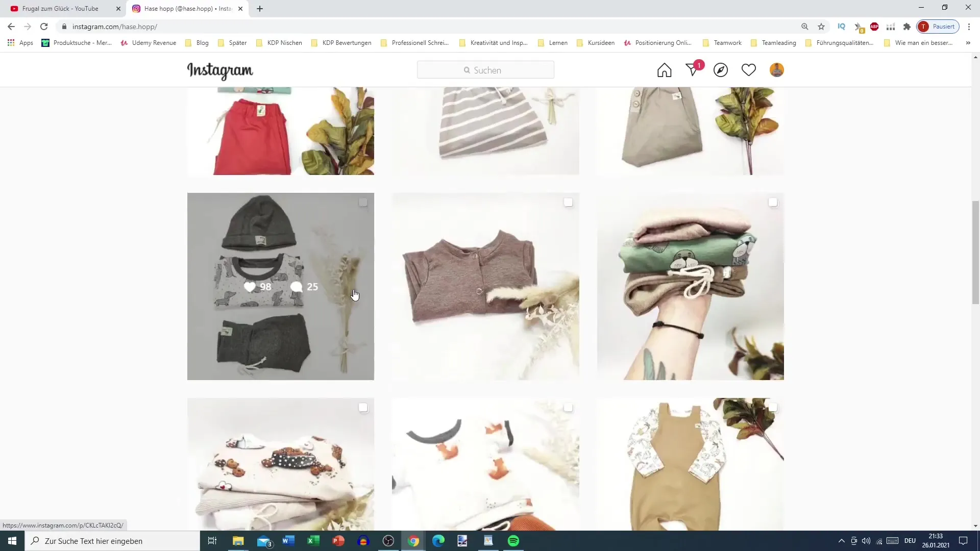Open the Chrome extensions puzzle icon
Screen dimensions: 980x551
[907, 27]
